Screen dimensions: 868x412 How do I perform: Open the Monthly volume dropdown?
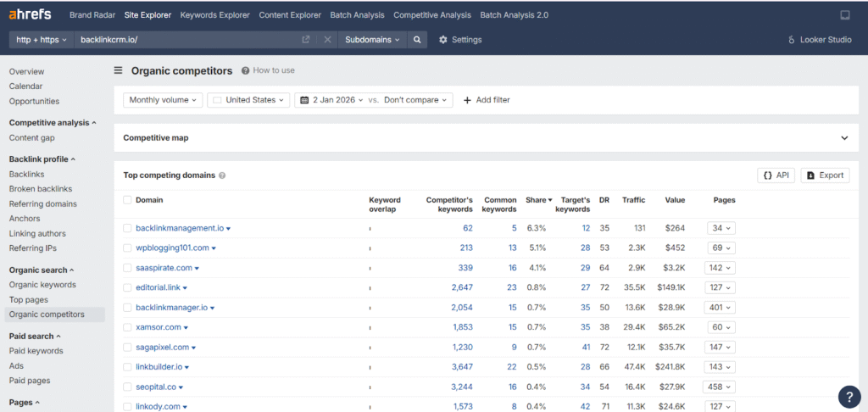pyautogui.click(x=164, y=100)
